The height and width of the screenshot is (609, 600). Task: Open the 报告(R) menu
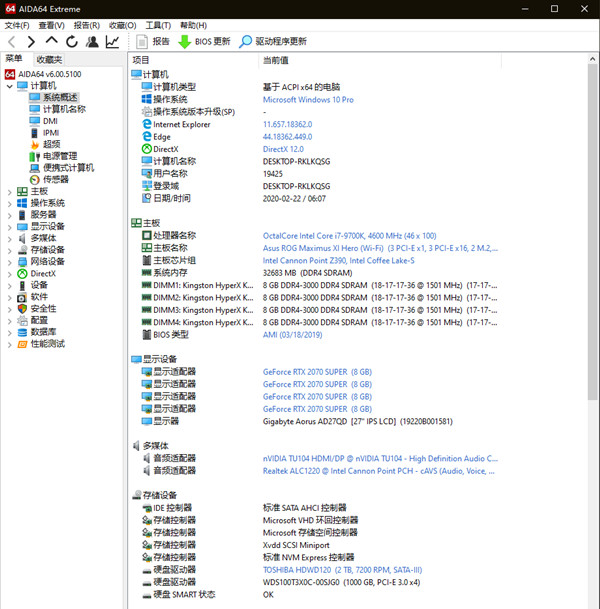[87, 26]
